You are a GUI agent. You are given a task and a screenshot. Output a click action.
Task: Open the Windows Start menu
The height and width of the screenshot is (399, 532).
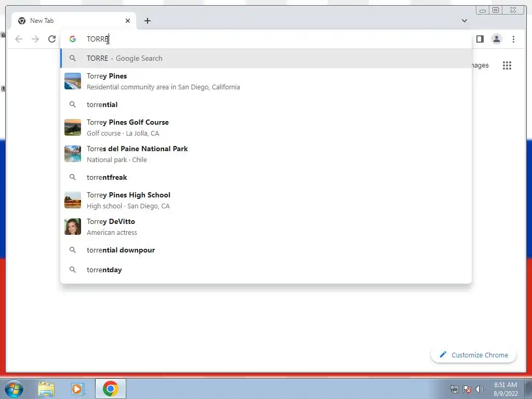tap(14, 389)
